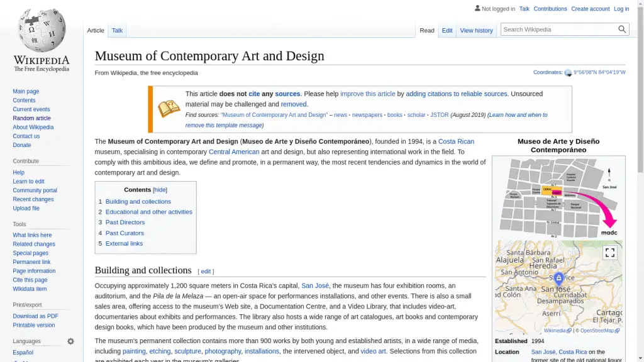Open the etching link
Screen dimensions: 644x362
click(160, 351)
